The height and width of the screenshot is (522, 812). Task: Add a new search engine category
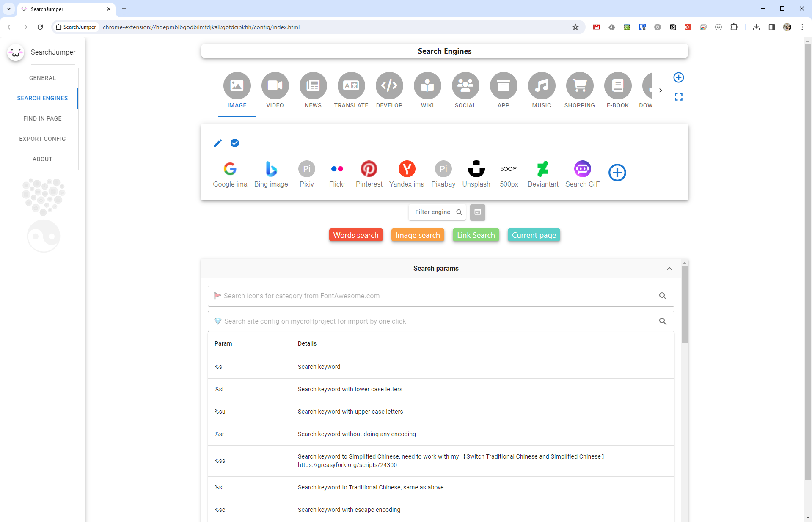[679, 77]
